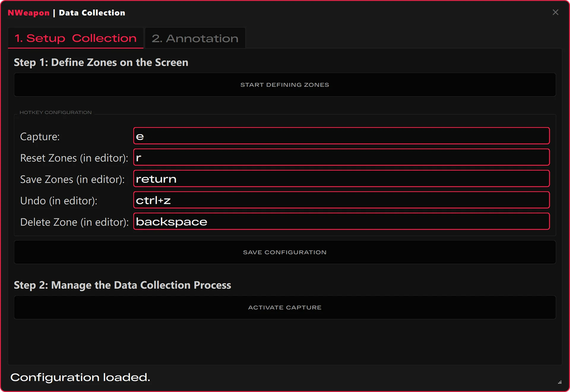Viewport: 570px width, 392px height.
Task: Focus the Delete Zone hotkey field
Action: pyautogui.click(x=341, y=222)
